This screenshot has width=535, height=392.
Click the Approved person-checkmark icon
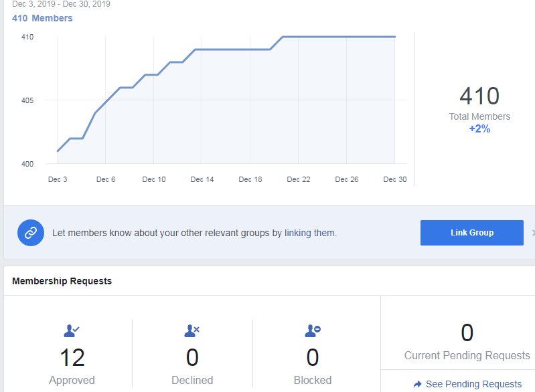[x=72, y=330]
